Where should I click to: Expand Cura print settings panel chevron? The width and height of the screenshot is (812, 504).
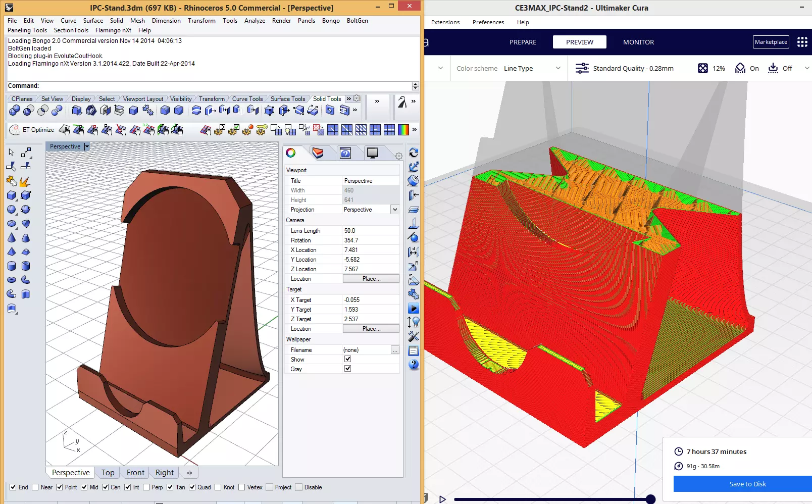pos(806,68)
